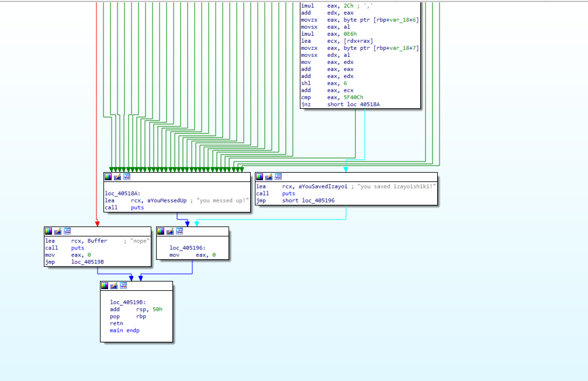Select the Buffer operand in lea instruction
Viewport: 588px width, 381px height.
coord(97,241)
